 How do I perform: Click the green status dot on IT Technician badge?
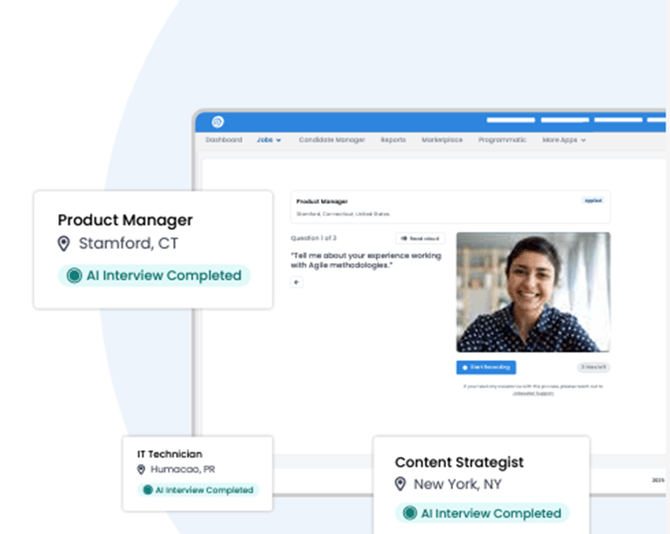[148, 490]
